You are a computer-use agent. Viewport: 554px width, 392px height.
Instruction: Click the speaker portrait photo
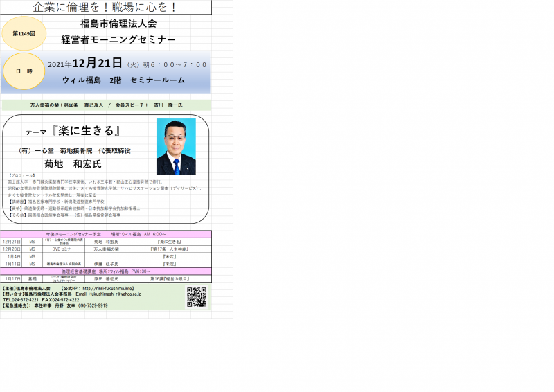point(176,146)
